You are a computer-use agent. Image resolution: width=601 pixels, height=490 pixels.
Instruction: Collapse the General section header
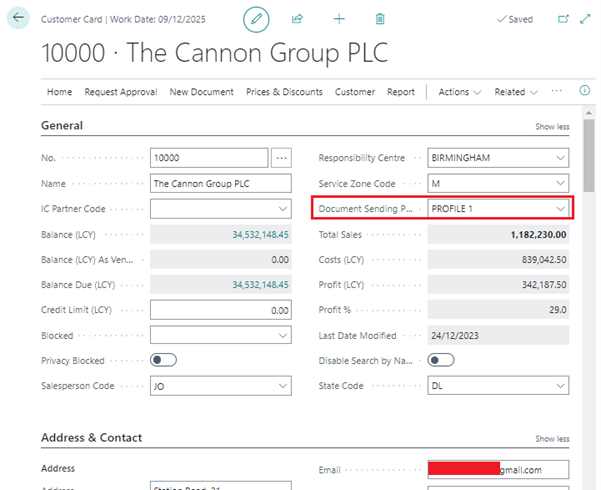62,125
